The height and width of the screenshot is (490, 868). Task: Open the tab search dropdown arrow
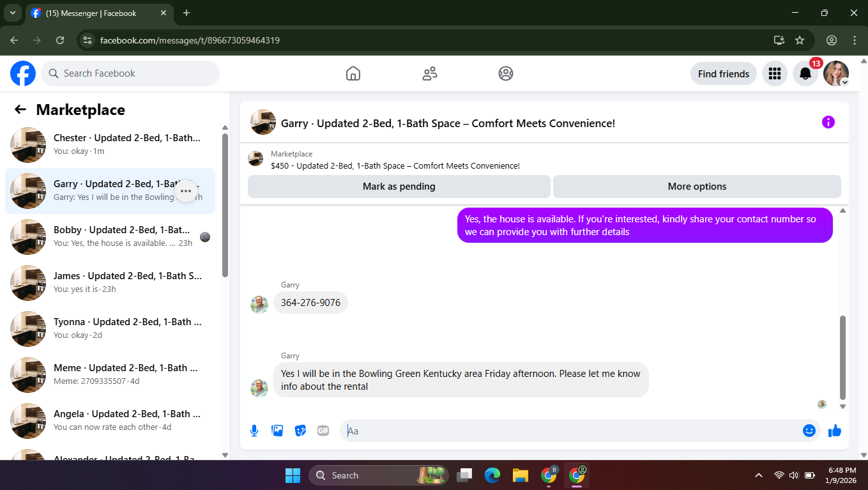click(x=12, y=13)
